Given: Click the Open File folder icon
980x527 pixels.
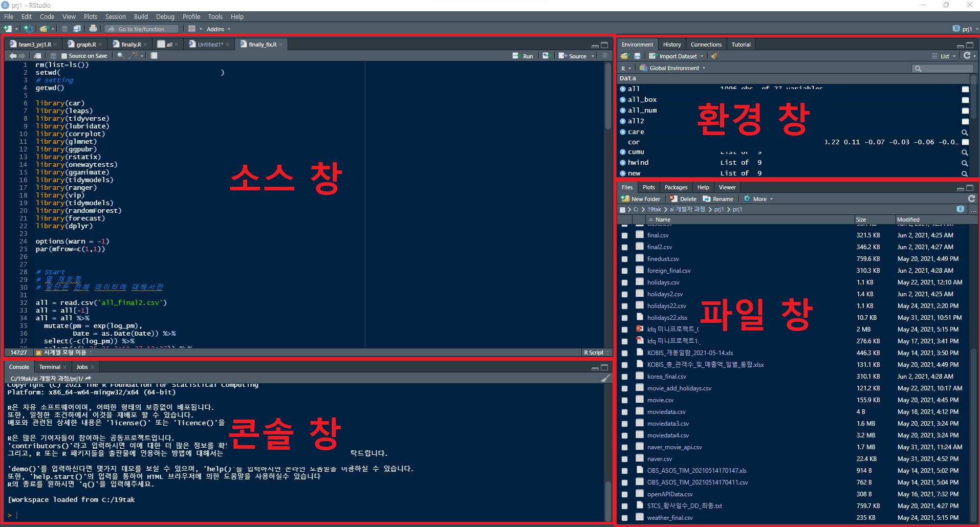Looking at the screenshot, I should point(44,29).
